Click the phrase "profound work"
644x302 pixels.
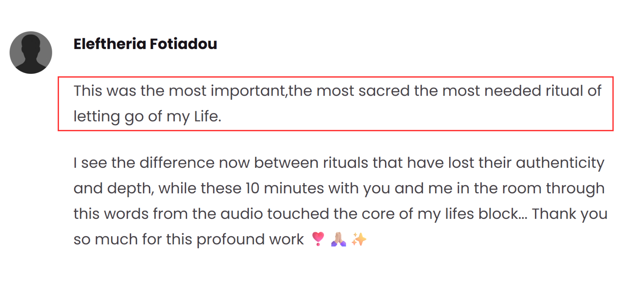point(250,239)
